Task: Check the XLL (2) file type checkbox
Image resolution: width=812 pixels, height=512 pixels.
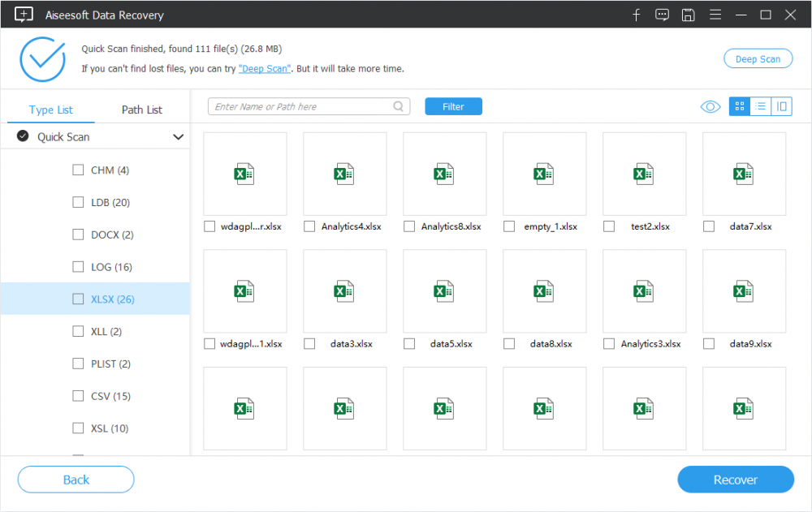Action: 78,331
